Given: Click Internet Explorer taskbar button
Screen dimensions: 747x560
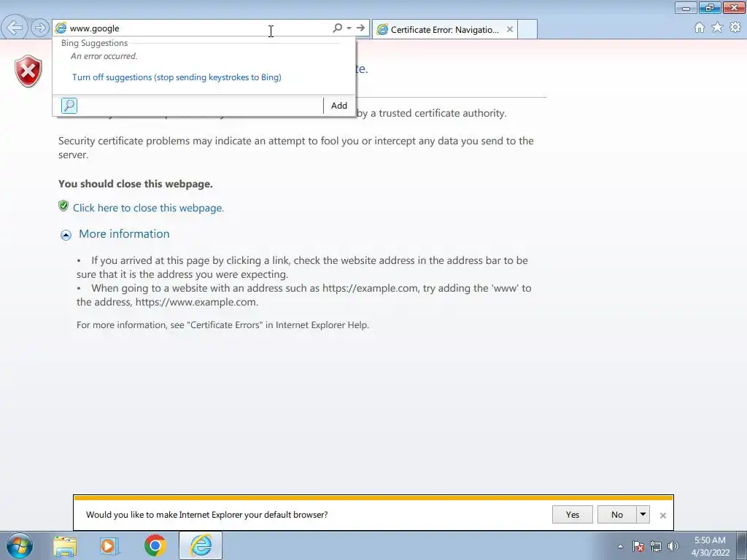Looking at the screenshot, I should point(201,545).
